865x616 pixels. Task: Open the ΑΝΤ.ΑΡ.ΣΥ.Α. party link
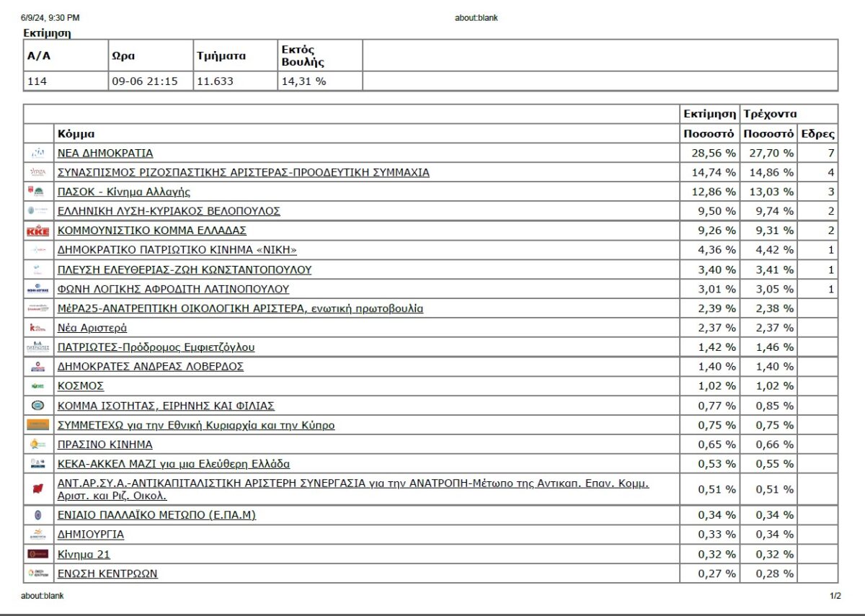353,490
